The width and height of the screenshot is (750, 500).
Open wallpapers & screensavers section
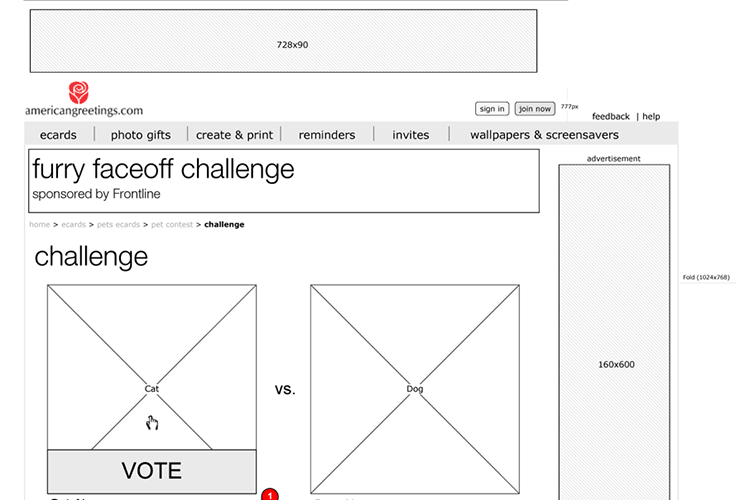544,135
